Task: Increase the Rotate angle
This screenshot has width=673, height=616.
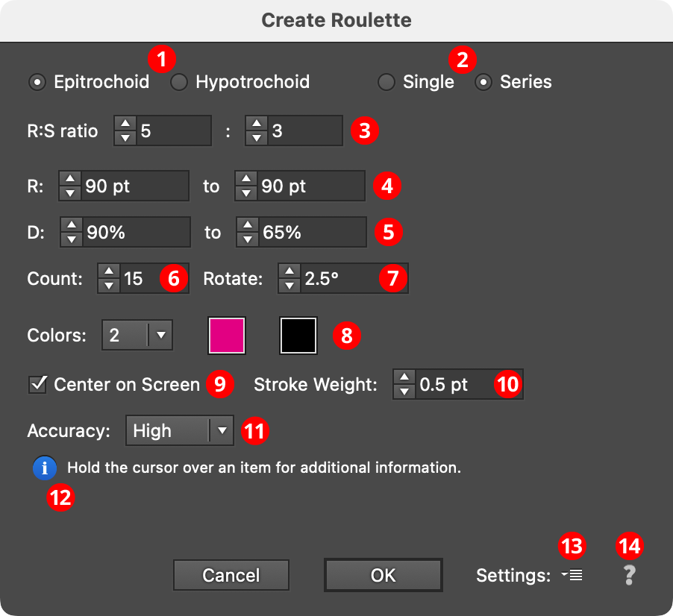Action: point(289,272)
